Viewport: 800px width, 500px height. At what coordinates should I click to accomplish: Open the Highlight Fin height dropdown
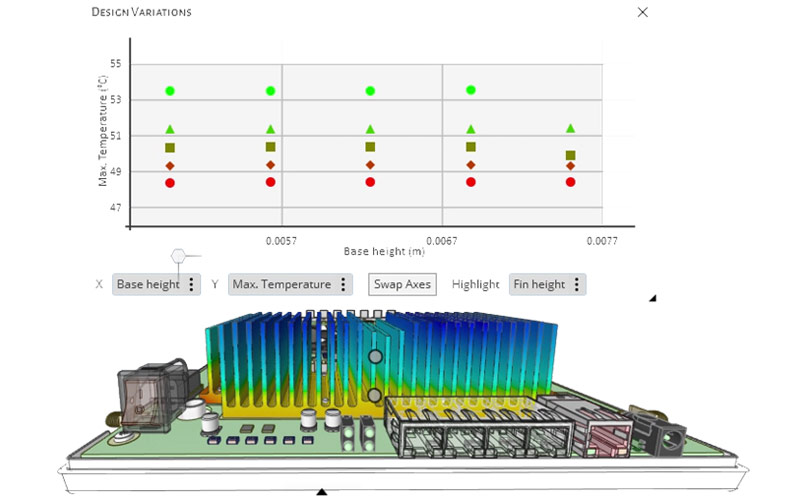click(539, 285)
